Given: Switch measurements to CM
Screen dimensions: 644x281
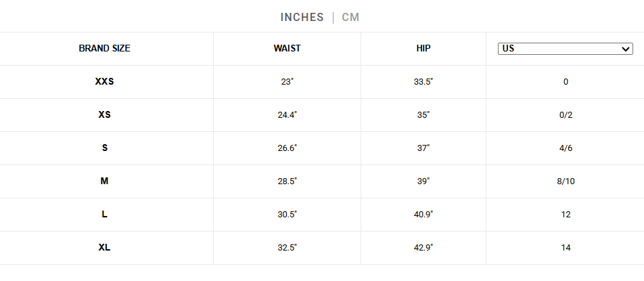Looking at the screenshot, I should (x=350, y=17).
